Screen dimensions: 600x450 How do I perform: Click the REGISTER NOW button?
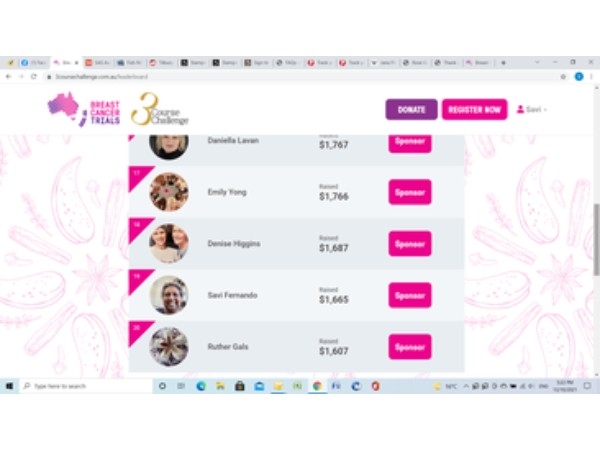coord(474,109)
